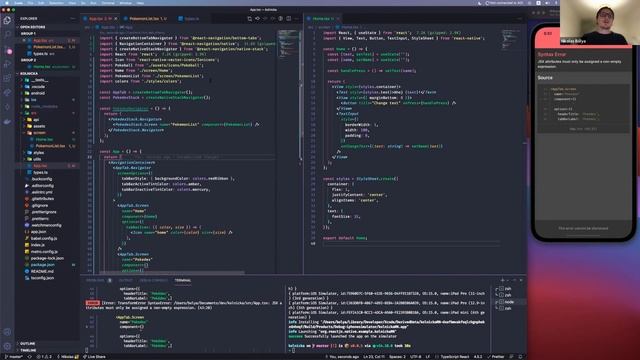The image size is (640, 360).
Task: Click the Spaces: 2 indentation setting
Action: pyautogui.click(x=397, y=357)
